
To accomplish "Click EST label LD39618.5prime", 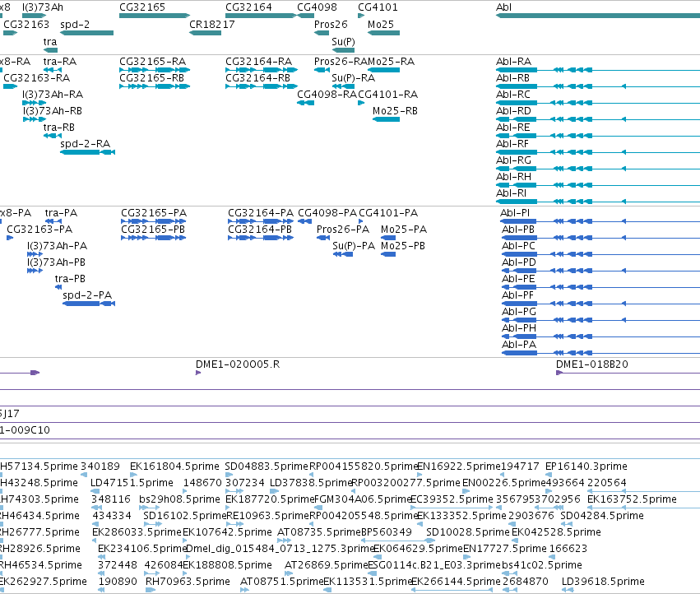I will (x=603, y=582).
